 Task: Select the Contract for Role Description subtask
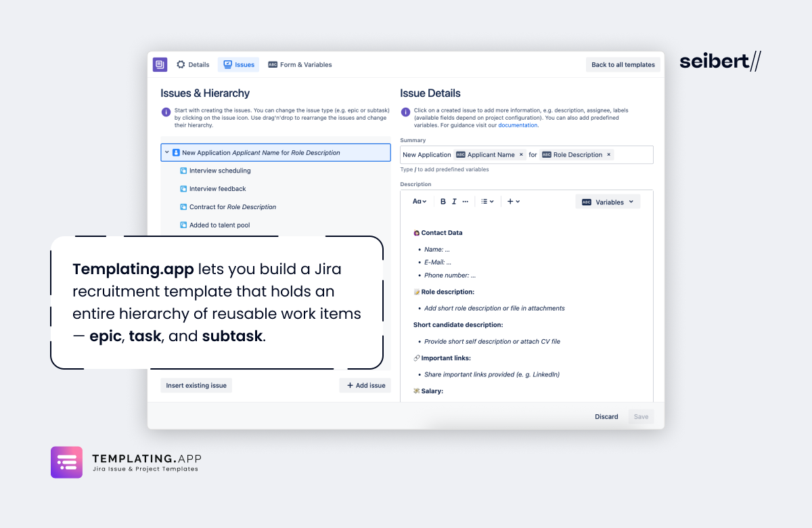pyautogui.click(x=233, y=207)
